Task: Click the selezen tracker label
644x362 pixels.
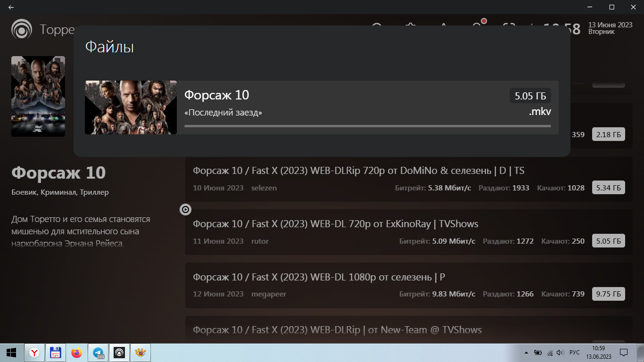Action: (x=264, y=188)
